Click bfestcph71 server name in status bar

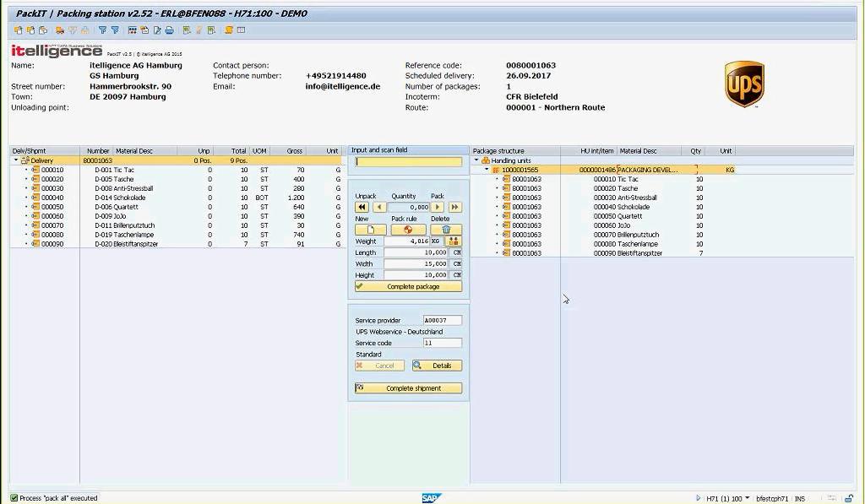pos(772,498)
